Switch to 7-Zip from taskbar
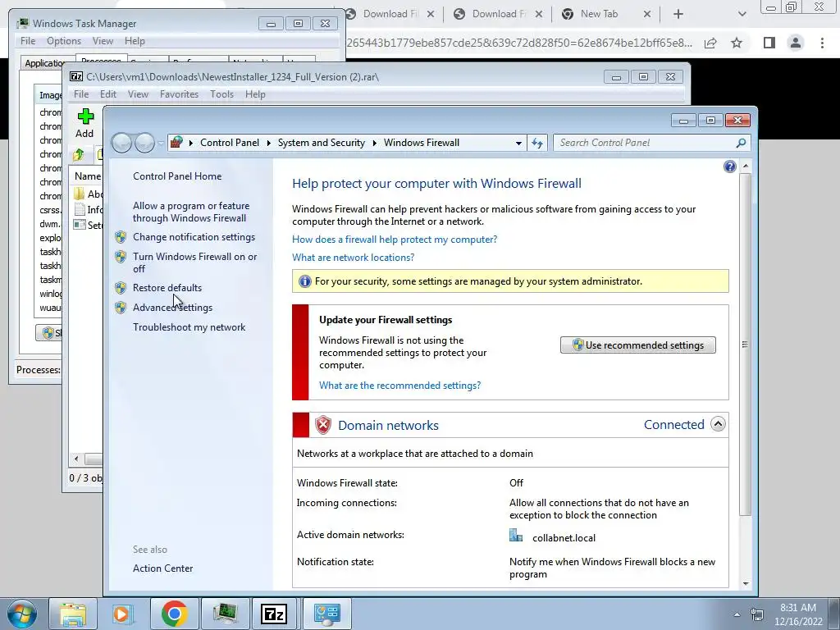The width and height of the screenshot is (840, 630). coord(274,614)
